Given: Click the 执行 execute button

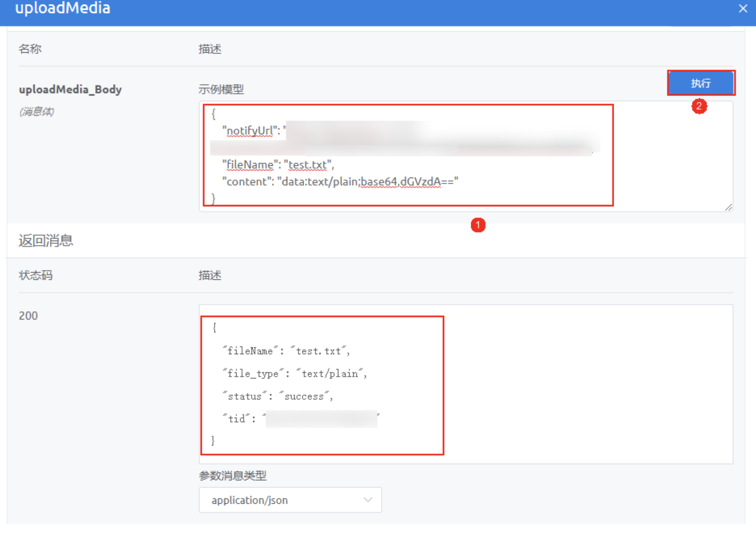Looking at the screenshot, I should pyautogui.click(x=701, y=83).
